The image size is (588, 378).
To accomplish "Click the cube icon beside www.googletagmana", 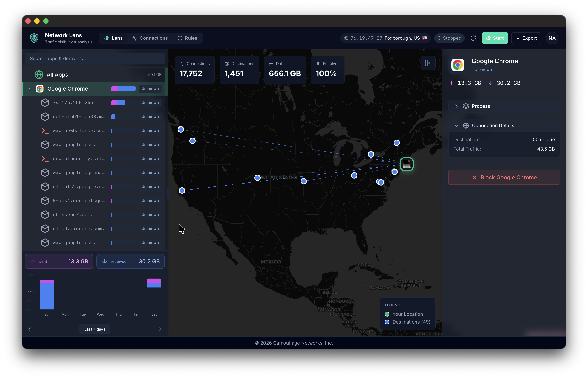I will [x=45, y=172].
